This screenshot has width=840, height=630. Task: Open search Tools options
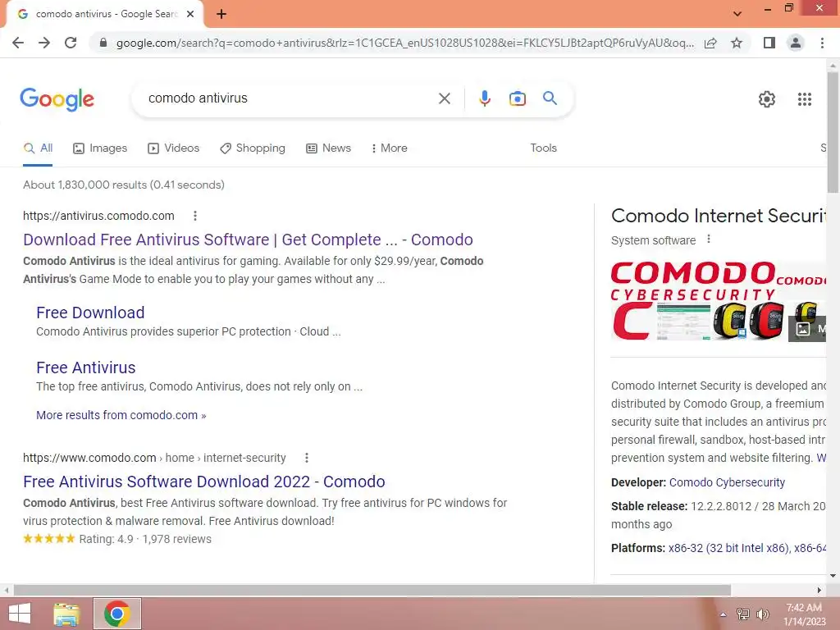pyautogui.click(x=543, y=148)
